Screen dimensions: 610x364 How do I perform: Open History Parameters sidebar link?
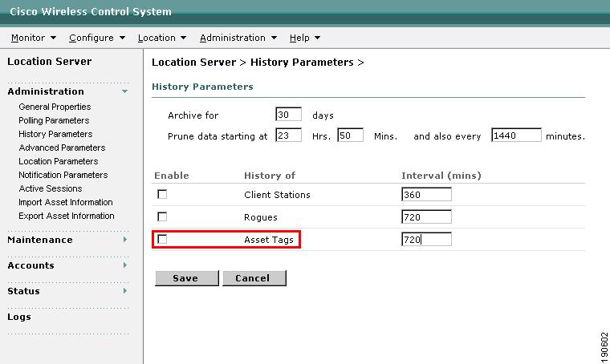tap(55, 134)
